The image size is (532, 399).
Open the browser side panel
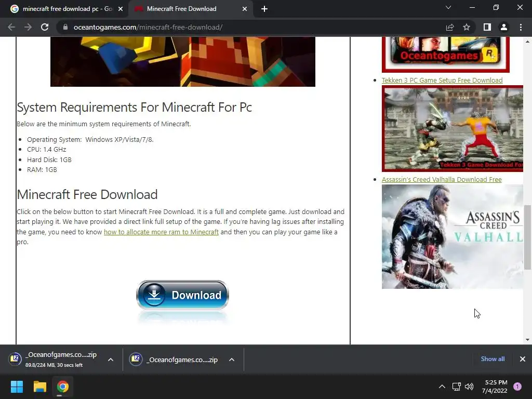[x=487, y=27]
